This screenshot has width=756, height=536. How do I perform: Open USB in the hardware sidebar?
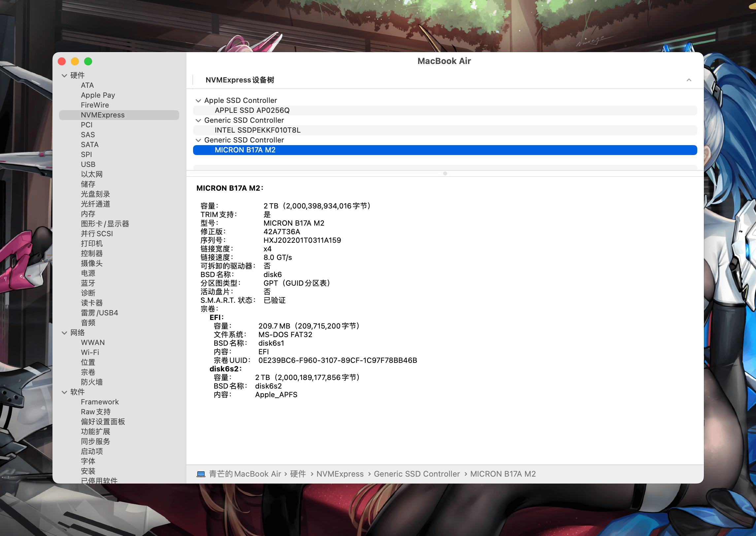point(88,164)
